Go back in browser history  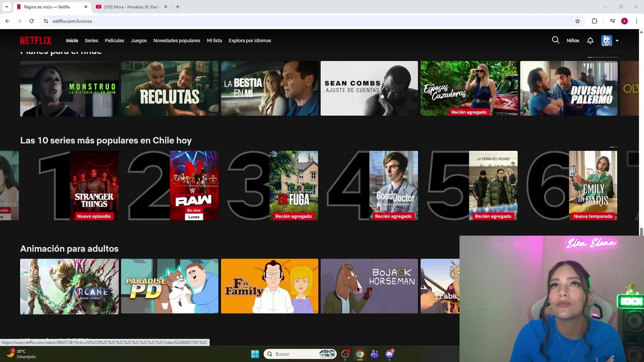pos(8,21)
